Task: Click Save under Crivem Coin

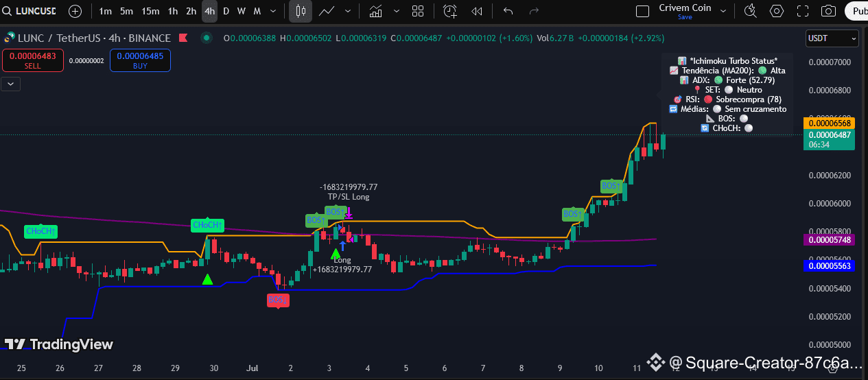Action: 684,17
